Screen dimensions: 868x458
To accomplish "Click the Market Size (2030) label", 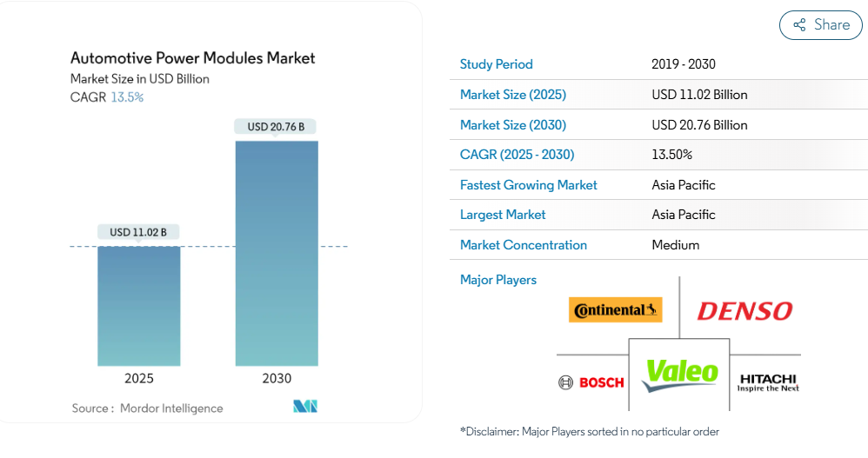I will coord(512,124).
